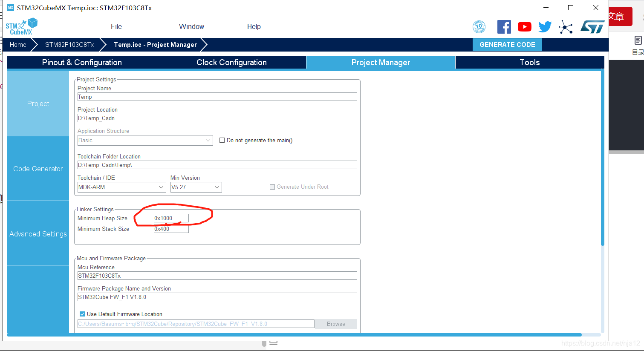
Task: Open the Min Version dropdown
Action: [x=196, y=187]
